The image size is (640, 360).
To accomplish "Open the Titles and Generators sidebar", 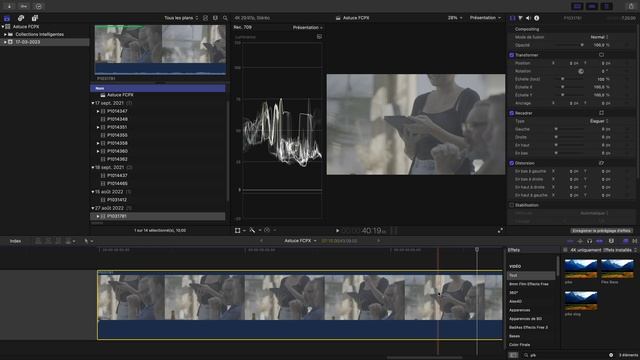I will [35, 18].
